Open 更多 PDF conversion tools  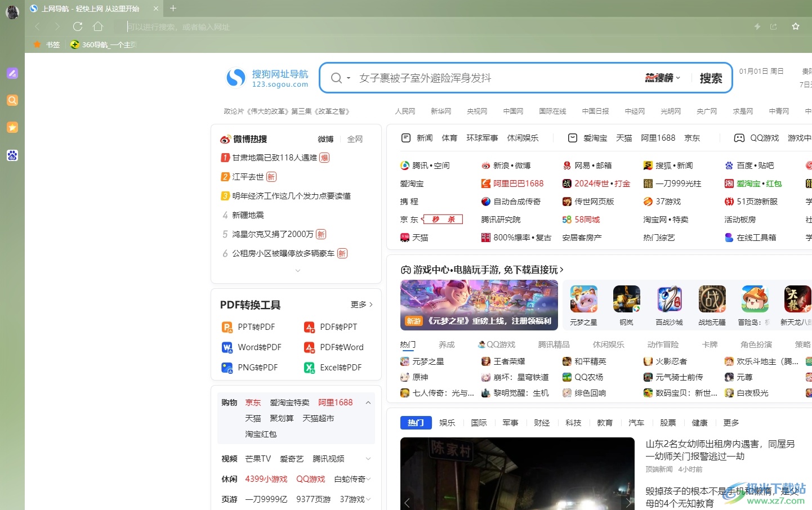coord(362,305)
